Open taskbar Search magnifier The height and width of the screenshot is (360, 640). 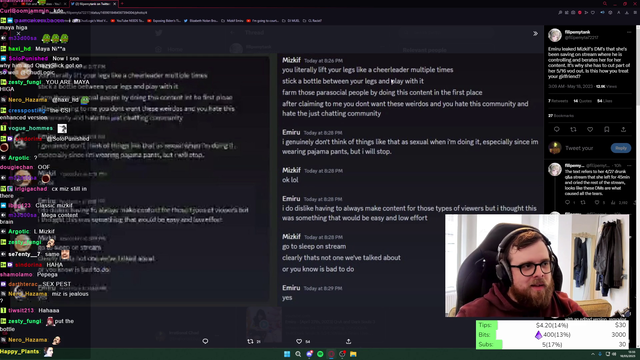298,354
